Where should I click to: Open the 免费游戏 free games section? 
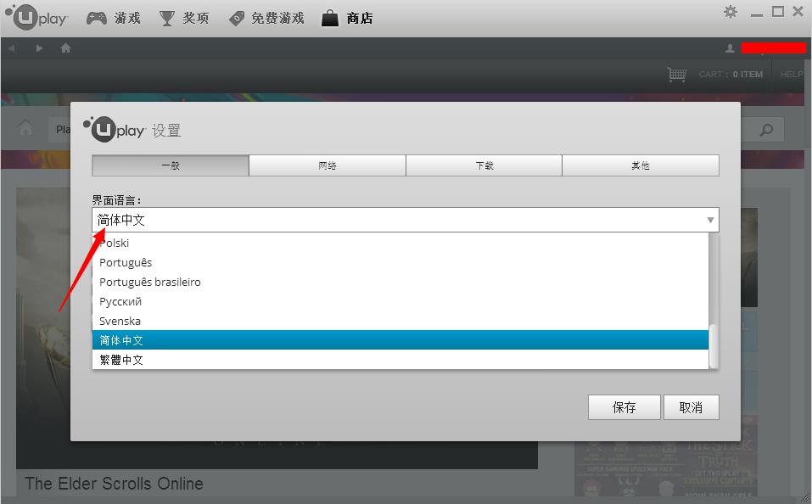click(x=266, y=18)
